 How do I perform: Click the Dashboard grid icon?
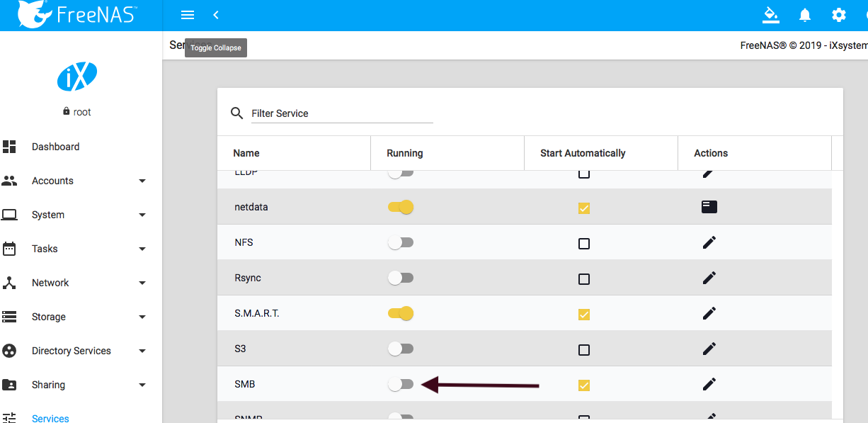point(9,147)
